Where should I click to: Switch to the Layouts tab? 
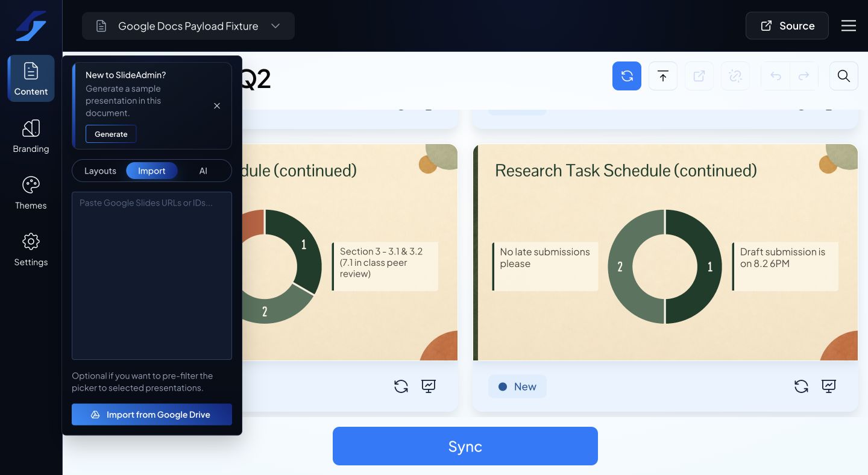tap(100, 171)
